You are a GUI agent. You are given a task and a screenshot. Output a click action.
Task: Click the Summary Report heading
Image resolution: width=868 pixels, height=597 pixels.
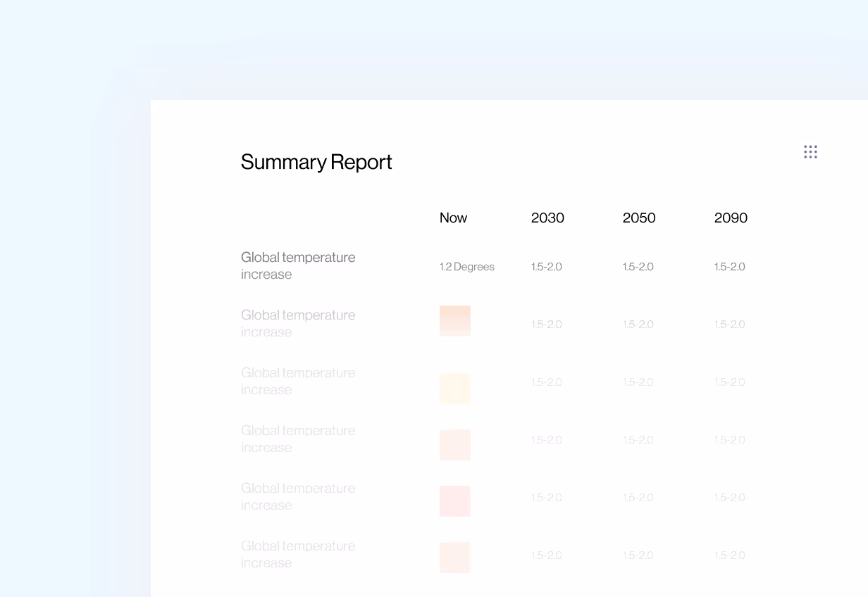coord(316,162)
